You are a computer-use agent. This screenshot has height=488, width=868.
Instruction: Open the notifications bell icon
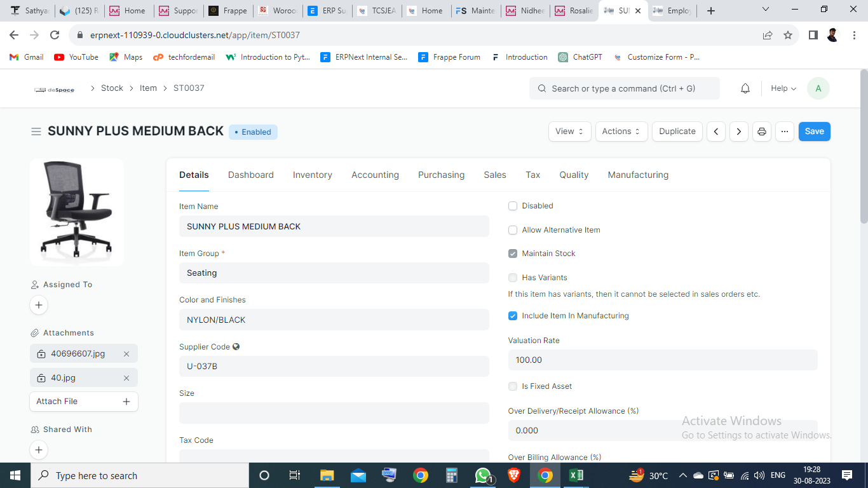tap(745, 89)
